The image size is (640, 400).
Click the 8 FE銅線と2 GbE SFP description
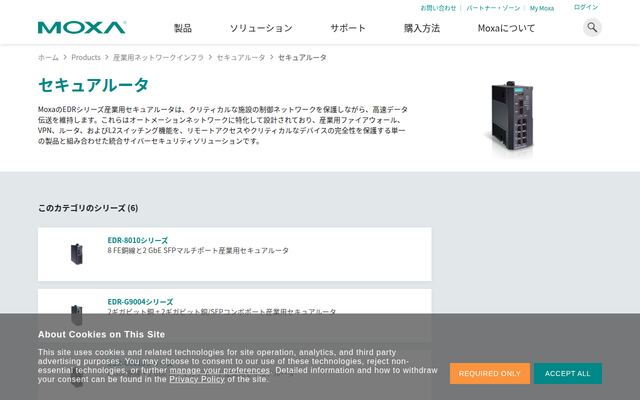198,250
